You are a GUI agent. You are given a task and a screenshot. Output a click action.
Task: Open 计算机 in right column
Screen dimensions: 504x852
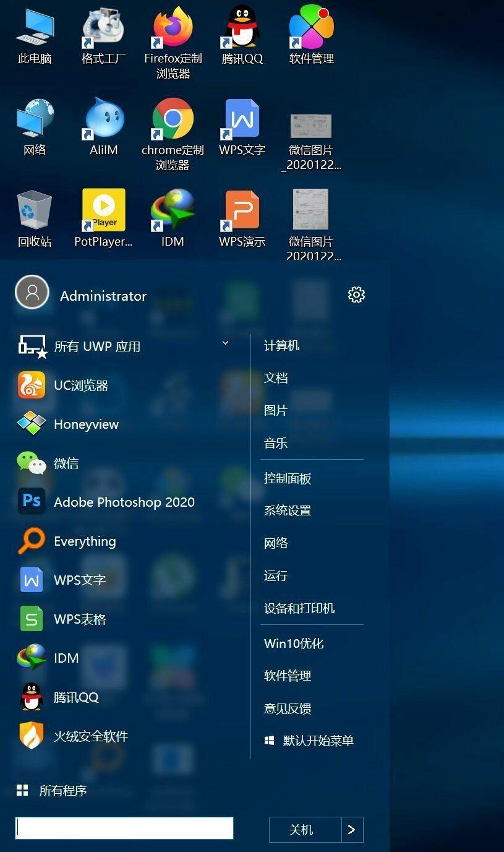point(282,345)
